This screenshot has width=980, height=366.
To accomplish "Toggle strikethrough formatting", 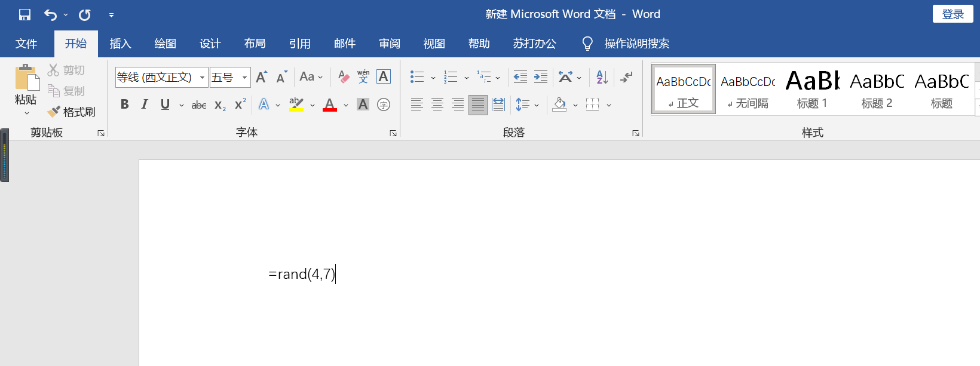I will click(x=199, y=105).
